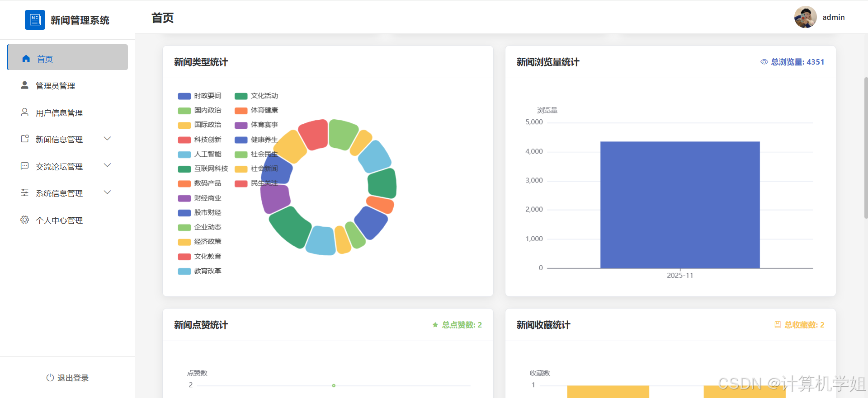
Task: Click the power icon beside 退出登录
Action: [x=50, y=378]
